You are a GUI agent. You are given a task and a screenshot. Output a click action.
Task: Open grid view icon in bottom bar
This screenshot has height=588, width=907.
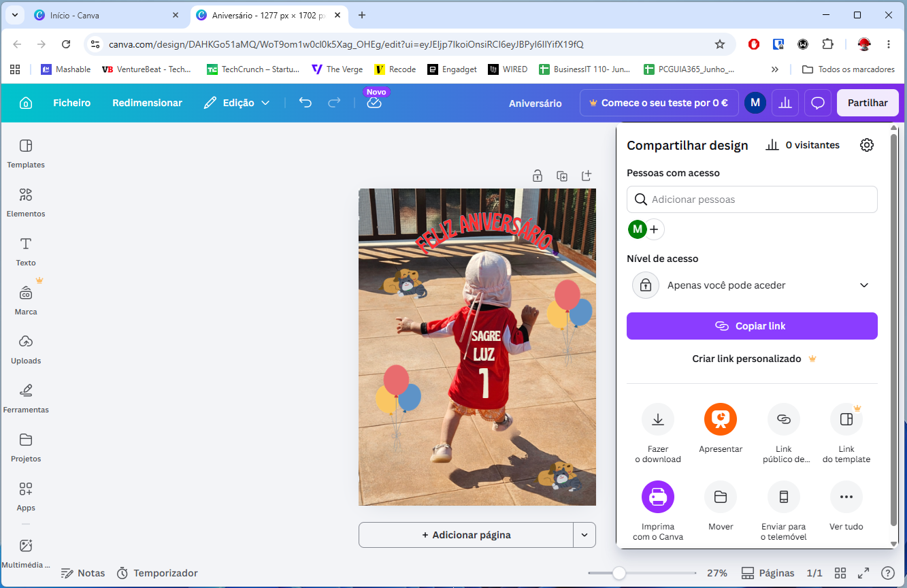pos(840,573)
